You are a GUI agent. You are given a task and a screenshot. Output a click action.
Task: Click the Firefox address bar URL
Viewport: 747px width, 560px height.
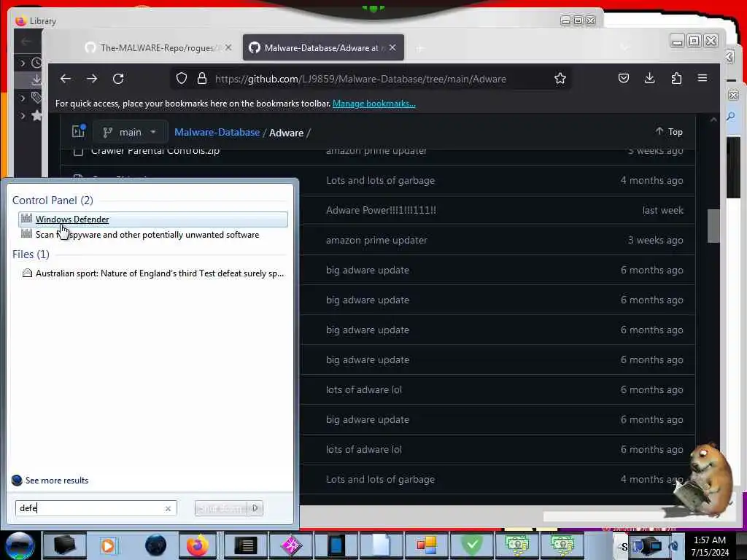360,79
